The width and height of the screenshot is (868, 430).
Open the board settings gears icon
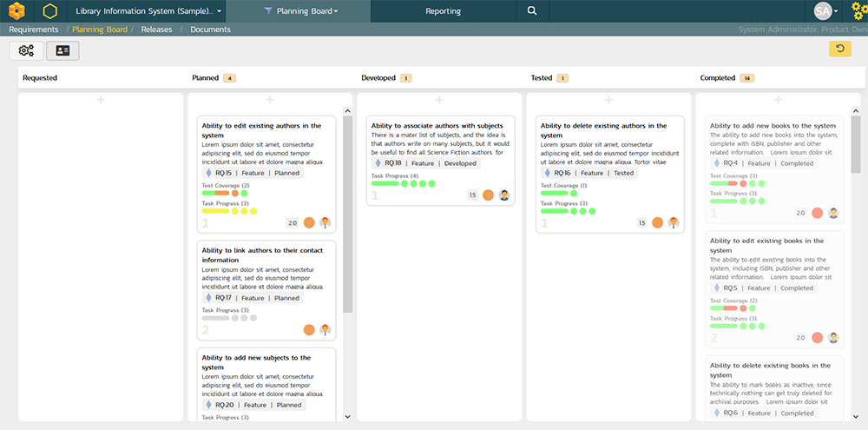point(26,50)
